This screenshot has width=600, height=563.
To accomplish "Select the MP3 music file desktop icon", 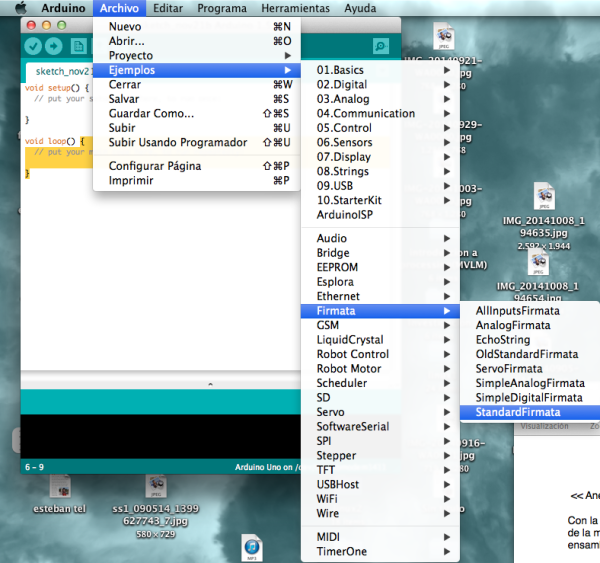I will pos(252,548).
